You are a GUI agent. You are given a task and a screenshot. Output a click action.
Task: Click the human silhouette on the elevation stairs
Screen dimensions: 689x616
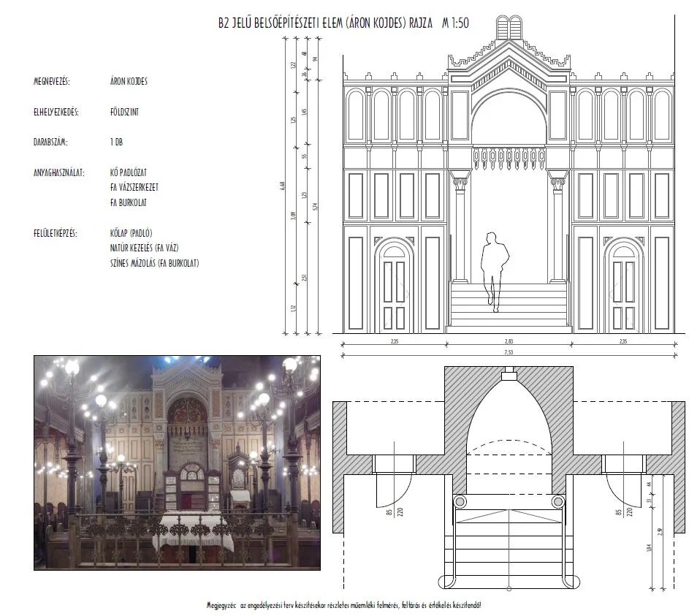click(495, 273)
